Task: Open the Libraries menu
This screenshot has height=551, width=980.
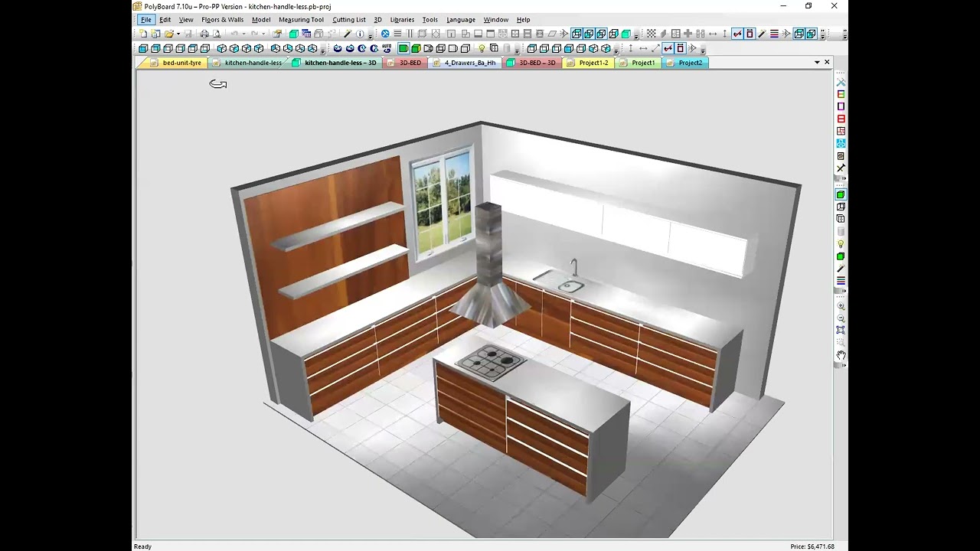Action: pyautogui.click(x=402, y=20)
